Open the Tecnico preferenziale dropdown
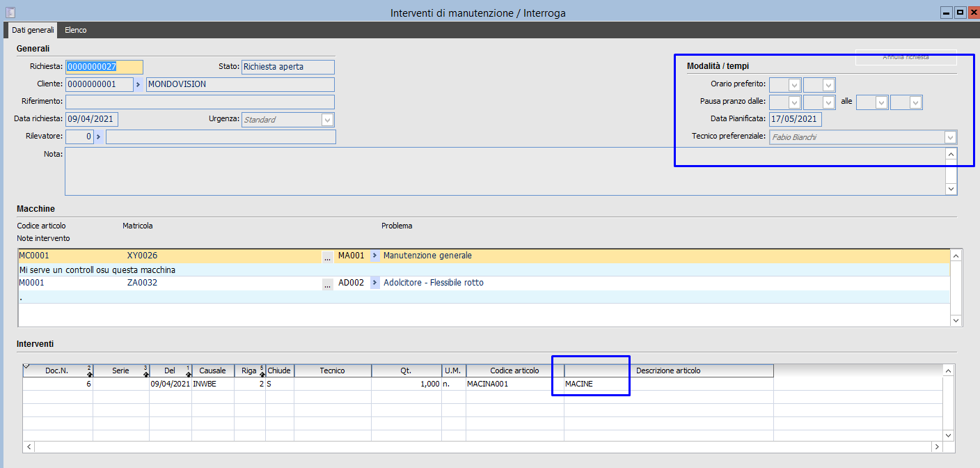The width and height of the screenshot is (980, 468). point(950,137)
